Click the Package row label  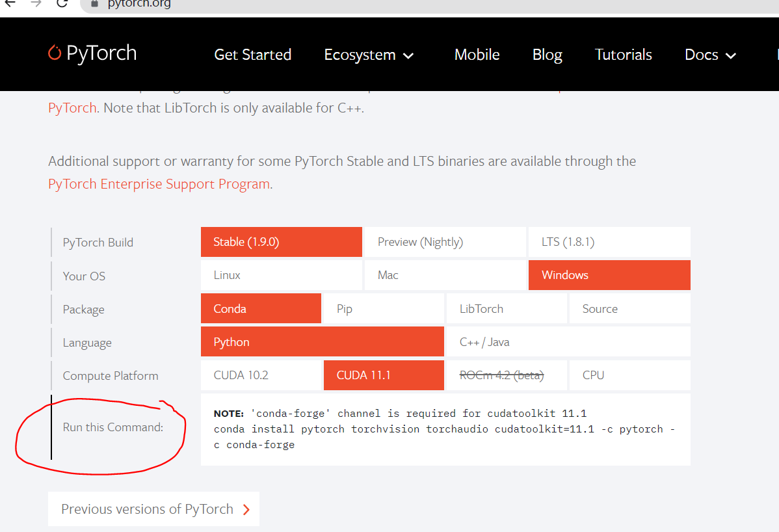click(83, 310)
